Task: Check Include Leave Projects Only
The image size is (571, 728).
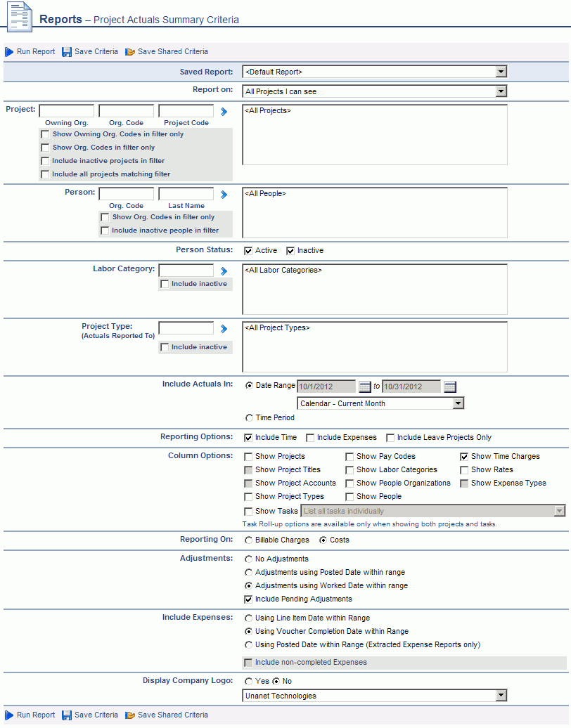Action: coord(390,438)
